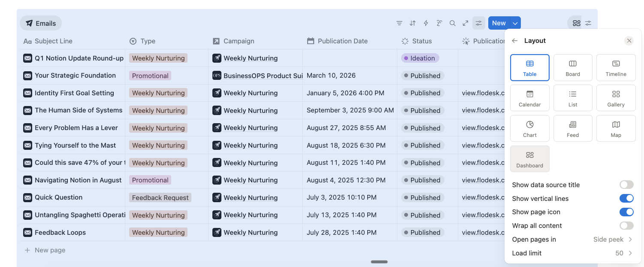Switch the layout to Board view
This screenshot has width=644, height=267.
point(573,67)
